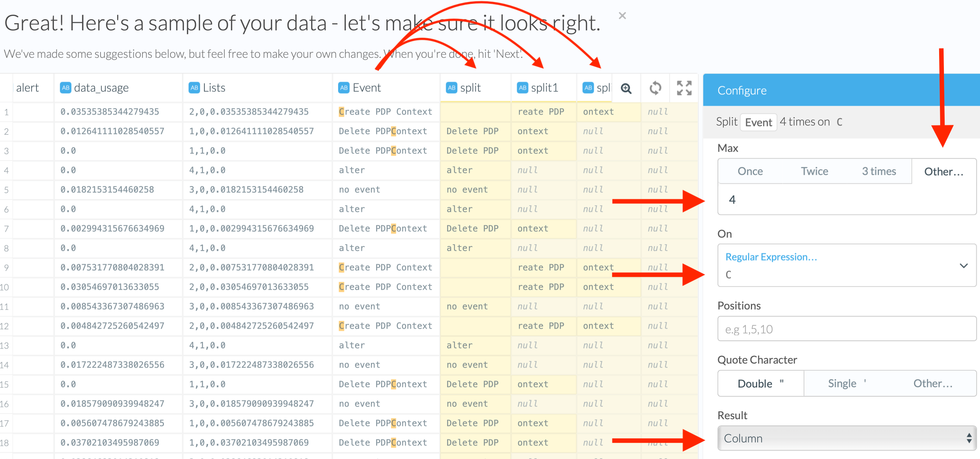Click the AB type icon of split column
This screenshot has height=459, width=980.
(451, 88)
